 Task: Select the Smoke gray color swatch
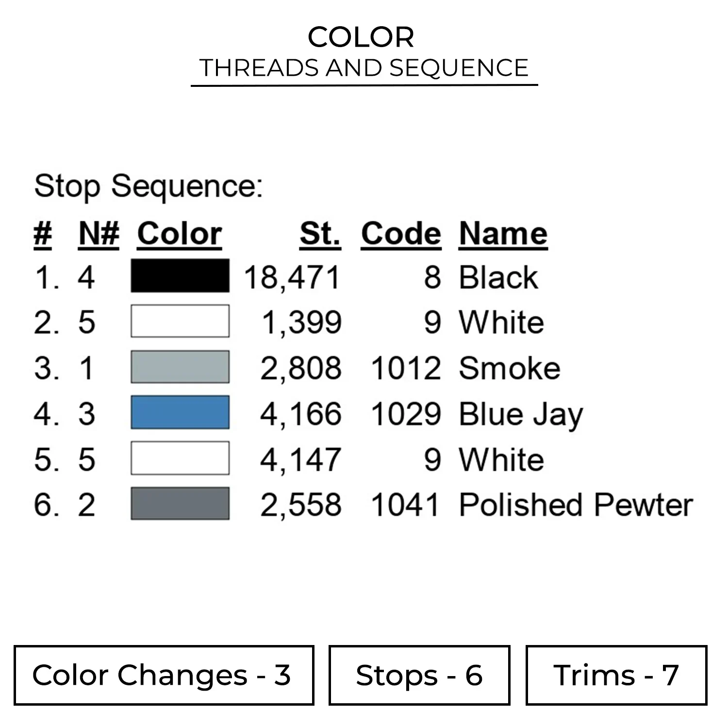tap(180, 367)
